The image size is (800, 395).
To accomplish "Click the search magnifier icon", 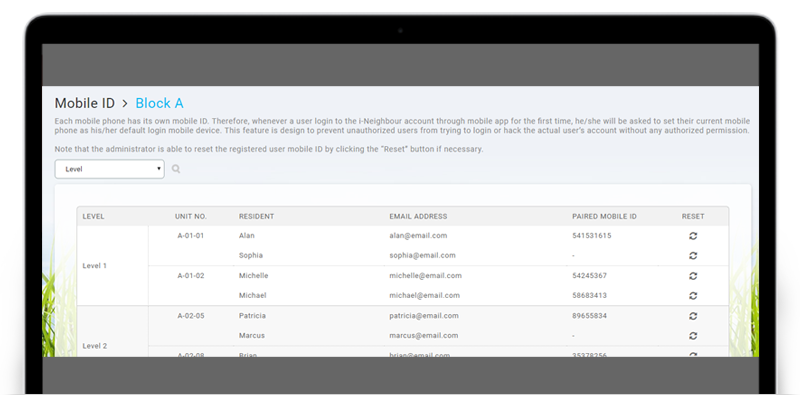I will point(176,169).
